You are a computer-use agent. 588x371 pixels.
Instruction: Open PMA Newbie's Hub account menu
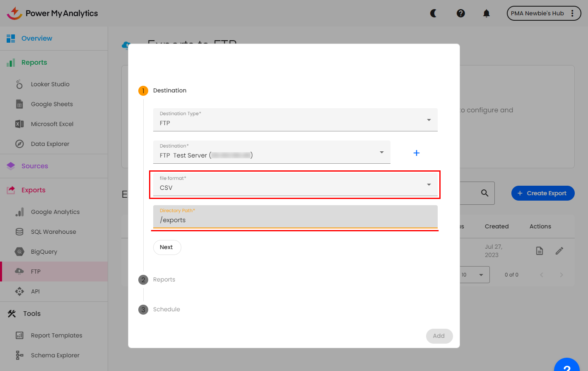(543, 13)
